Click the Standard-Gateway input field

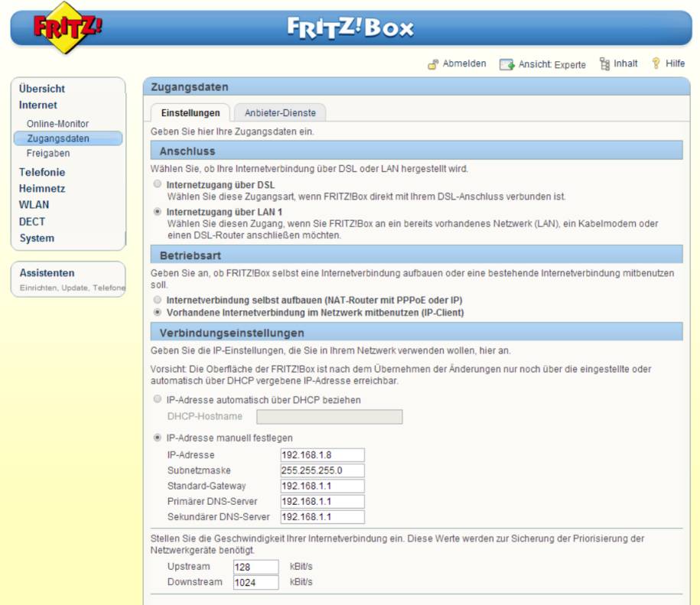click(322, 486)
